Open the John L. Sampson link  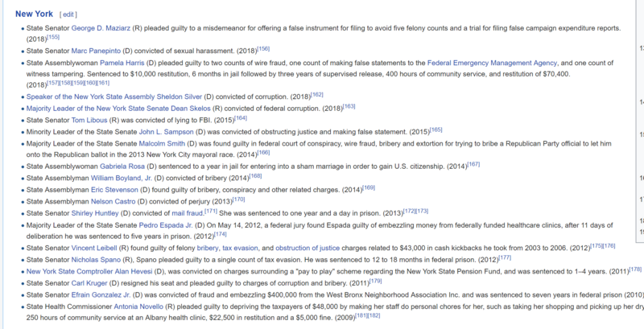coord(167,132)
